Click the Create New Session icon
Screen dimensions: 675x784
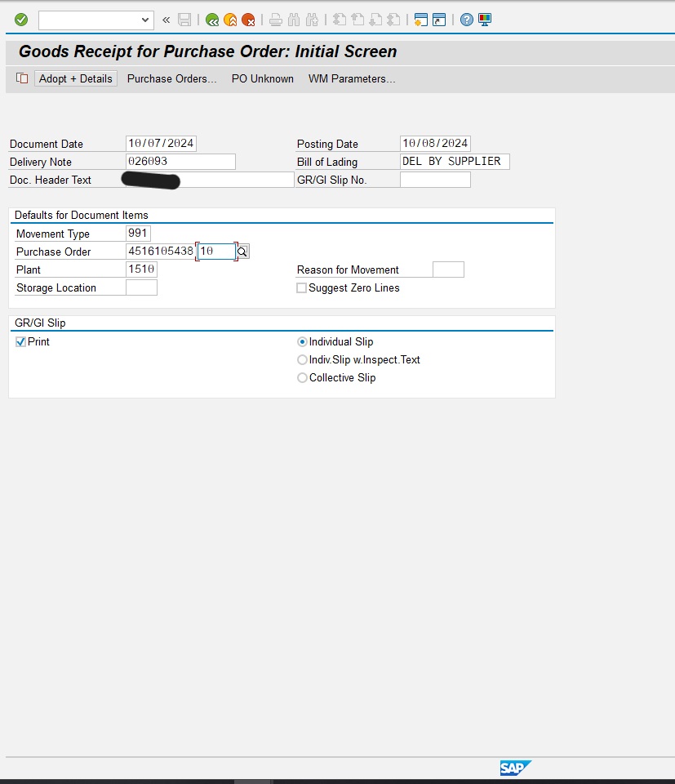(x=421, y=20)
